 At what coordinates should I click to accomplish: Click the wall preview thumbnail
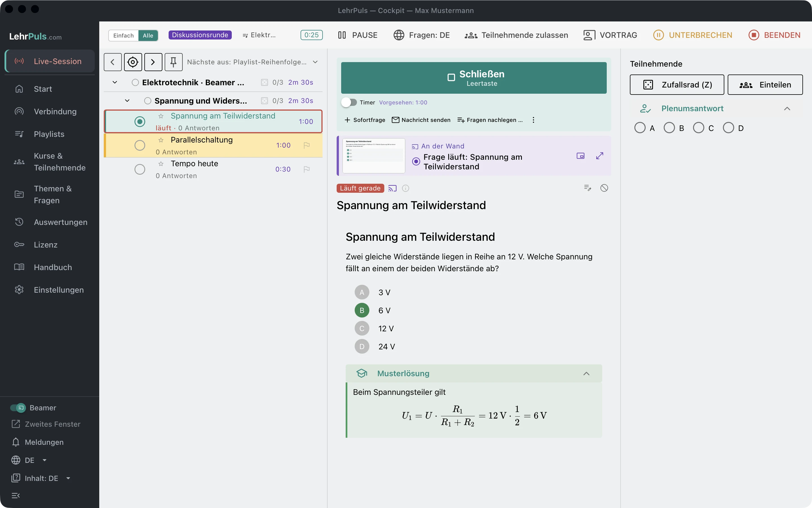(374, 156)
